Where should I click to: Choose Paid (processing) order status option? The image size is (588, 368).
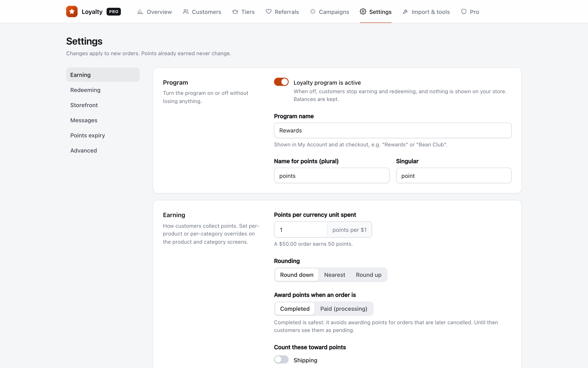click(x=344, y=309)
